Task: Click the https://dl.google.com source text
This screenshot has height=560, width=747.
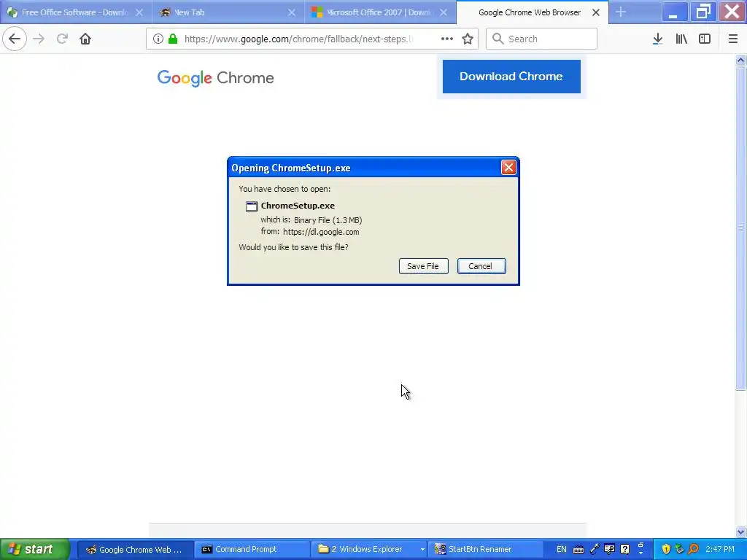Action: [x=321, y=232]
